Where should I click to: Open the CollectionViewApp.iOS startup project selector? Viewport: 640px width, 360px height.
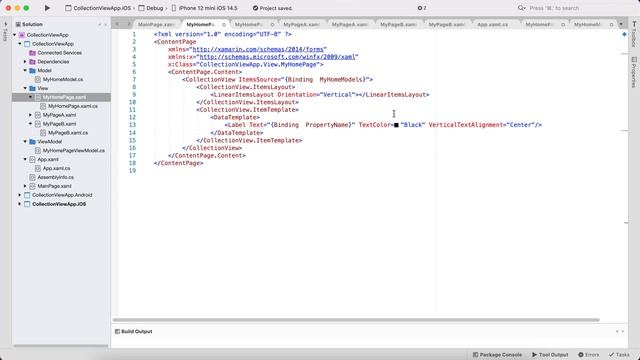(98, 8)
